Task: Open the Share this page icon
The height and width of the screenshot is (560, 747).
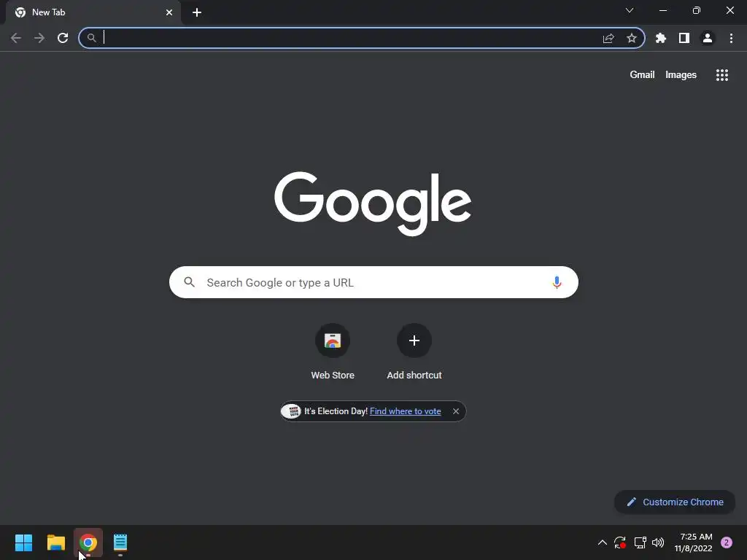Action: pyautogui.click(x=608, y=38)
